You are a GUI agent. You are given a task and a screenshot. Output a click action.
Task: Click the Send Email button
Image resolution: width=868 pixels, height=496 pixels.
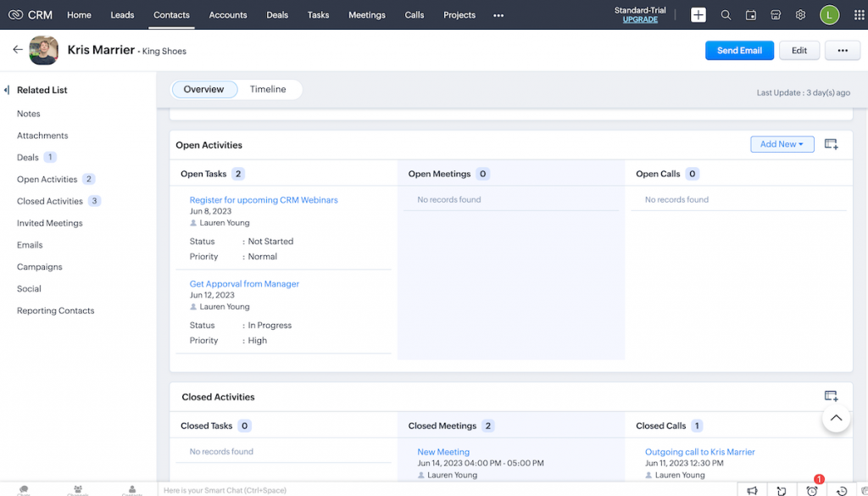(739, 50)
